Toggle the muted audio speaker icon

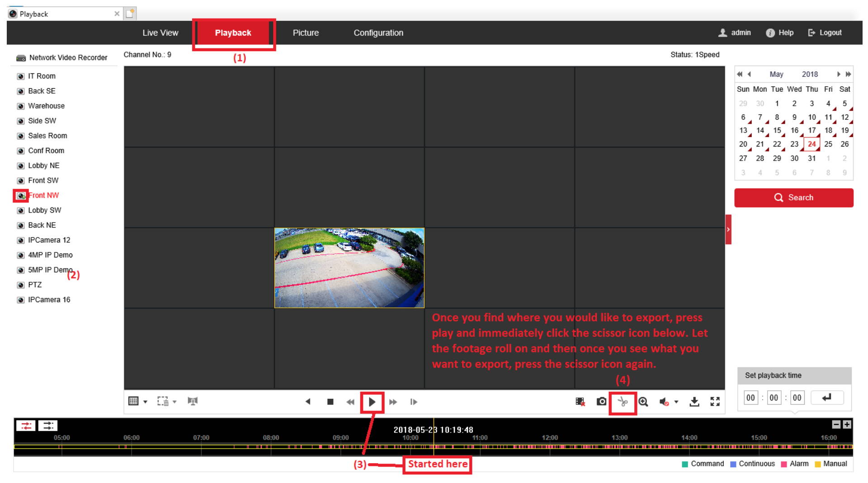pyautogui.click(x=664, y=402)
